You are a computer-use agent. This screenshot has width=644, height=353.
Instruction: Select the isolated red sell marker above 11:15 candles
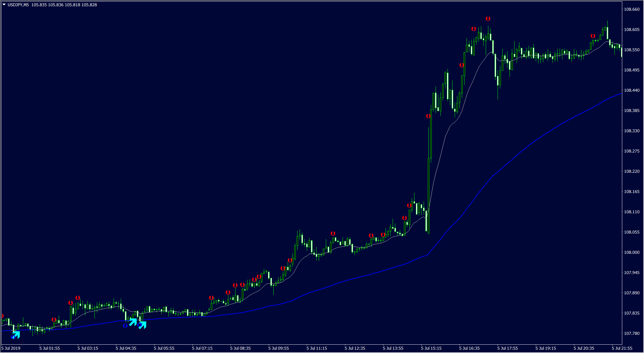pos(333,233)
